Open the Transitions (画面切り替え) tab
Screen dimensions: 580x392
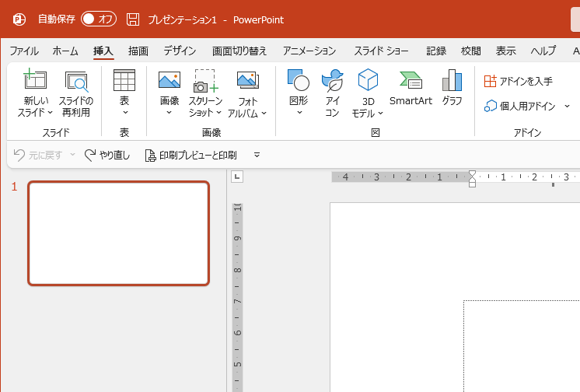coord(239,51)
